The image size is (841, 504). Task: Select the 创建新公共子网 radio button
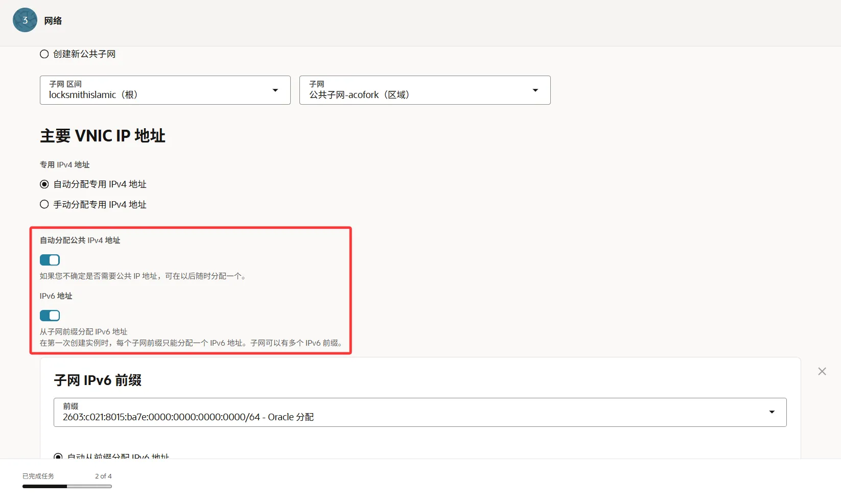pos(44,54)
